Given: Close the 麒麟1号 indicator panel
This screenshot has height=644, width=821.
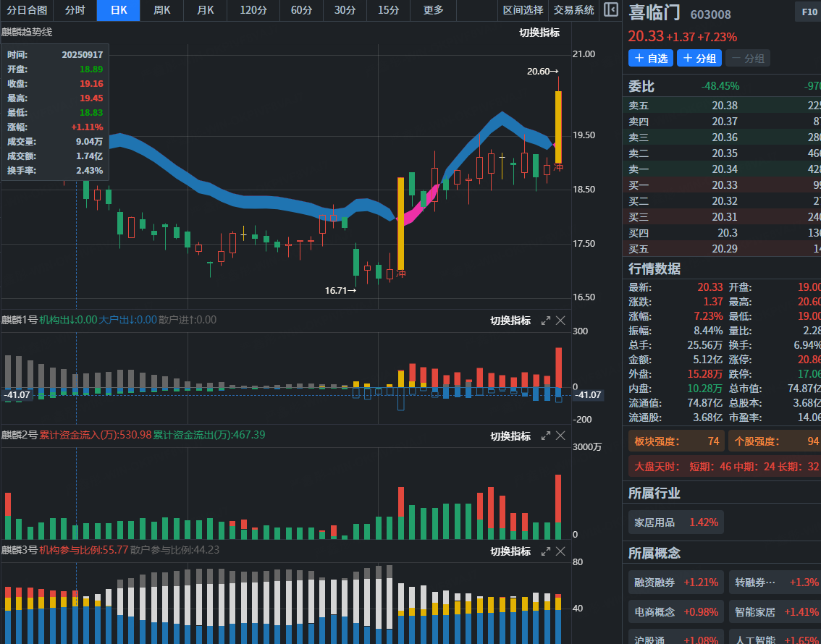Looking at the screenshot, I should pos(560,321).
